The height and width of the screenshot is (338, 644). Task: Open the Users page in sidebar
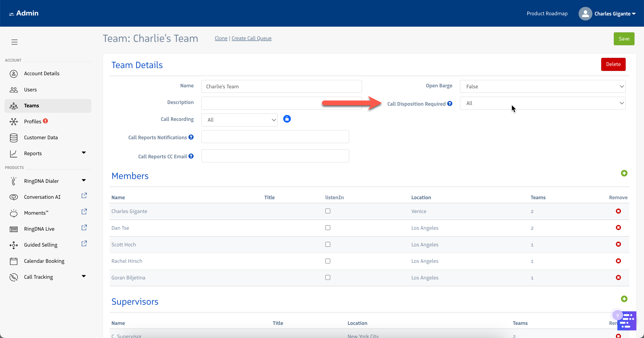coord(30,89)
